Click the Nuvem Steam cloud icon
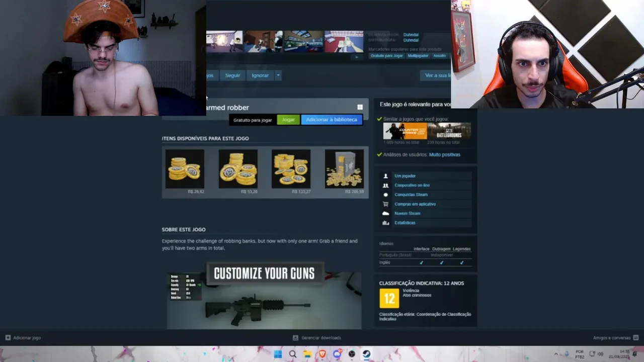This screenshot has height=362, width=644. [x=385, y=213]
